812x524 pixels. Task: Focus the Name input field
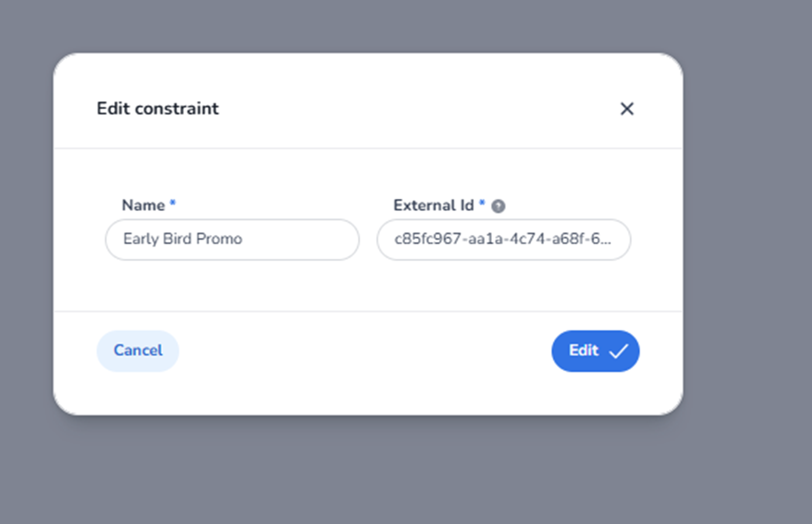point(232,240)
